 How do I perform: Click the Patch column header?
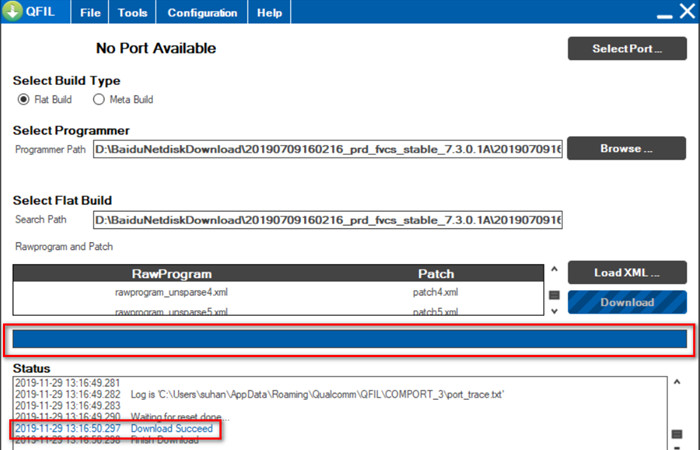click(x=436, y=274)
